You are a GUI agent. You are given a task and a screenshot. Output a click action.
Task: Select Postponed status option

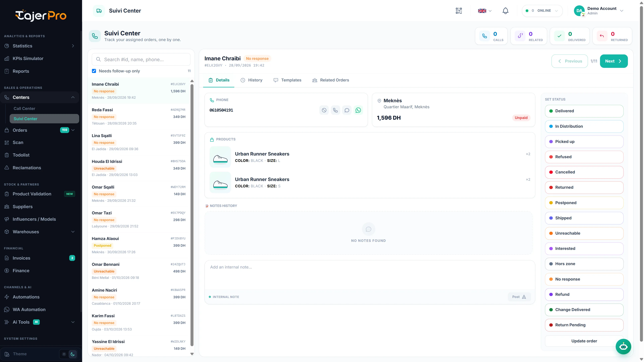click(584, 203)
